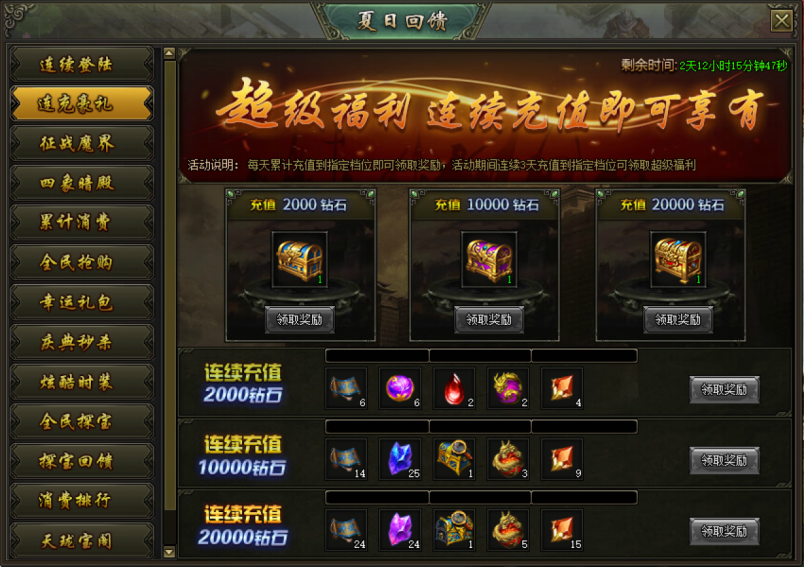Select the 炫酷时装 tab
The height and width of the screenshot is (567, 804).
click(82, 382)
